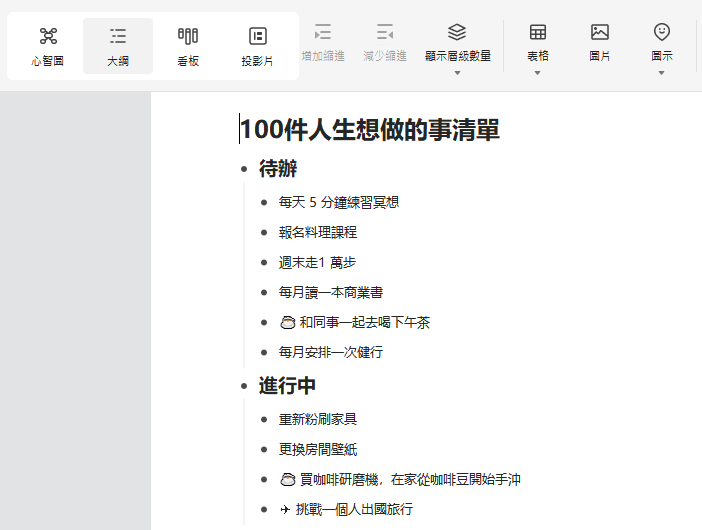Click the bullet of 重新粉刷家具
Screen dimensions: 702x530
coord(264,420)
